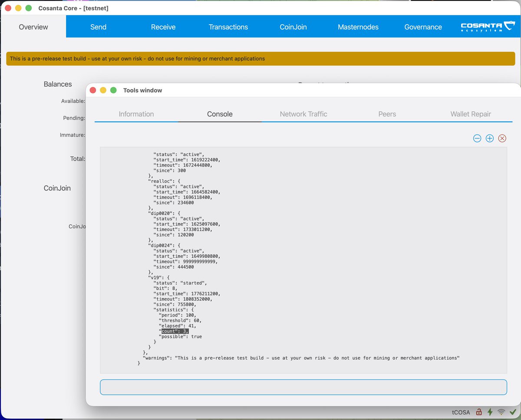521x420 pixels.
Task: Close the Tools window with red button
Action: (92, 90)
